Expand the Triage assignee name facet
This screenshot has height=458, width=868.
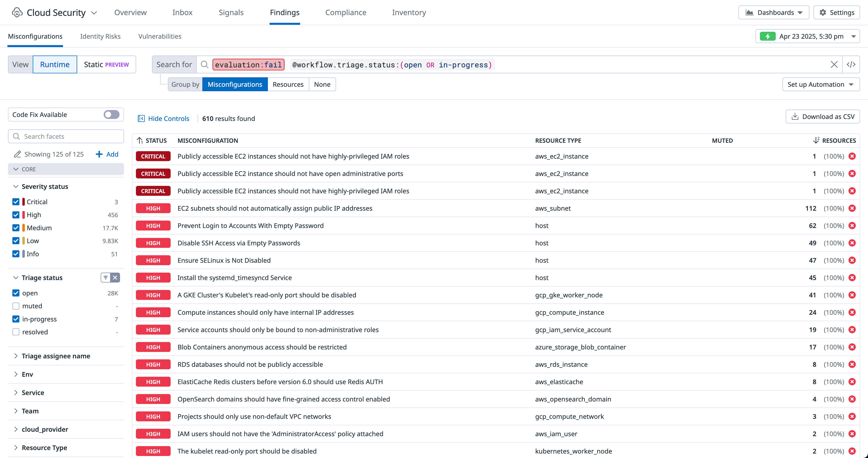coord(56,356)
